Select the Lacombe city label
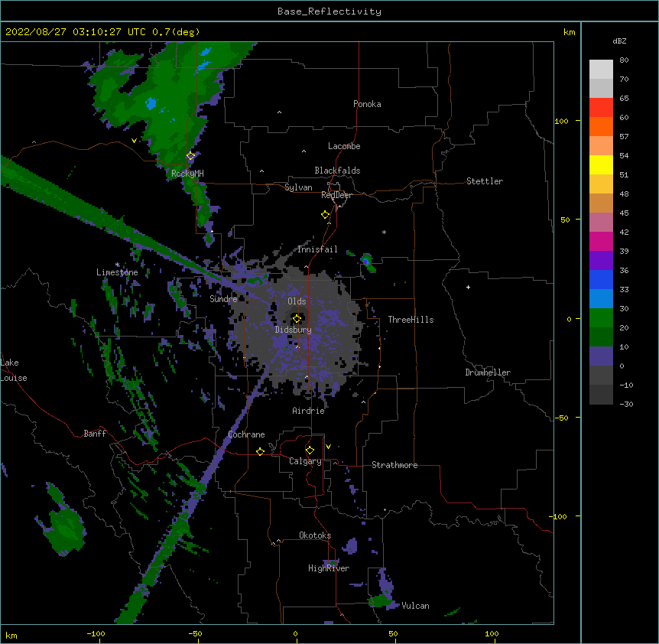The width and height of the screenshot is (659, 644). click(344, 146)
